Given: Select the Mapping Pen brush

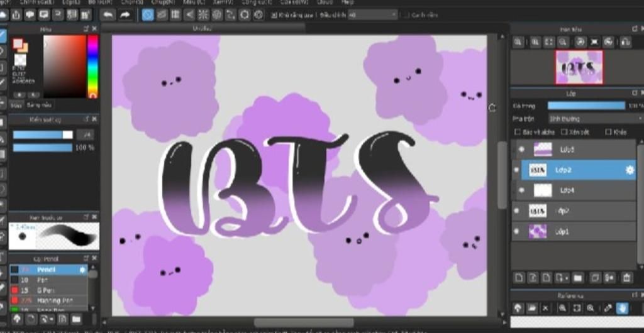Looking at the screenshot, I should pos(48,300).
